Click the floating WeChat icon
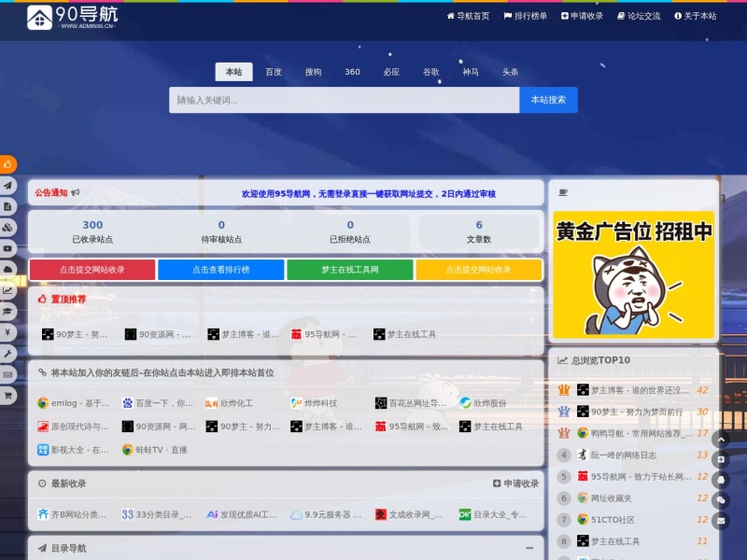This screenshot has width=747, height=560. coord(721,500)
